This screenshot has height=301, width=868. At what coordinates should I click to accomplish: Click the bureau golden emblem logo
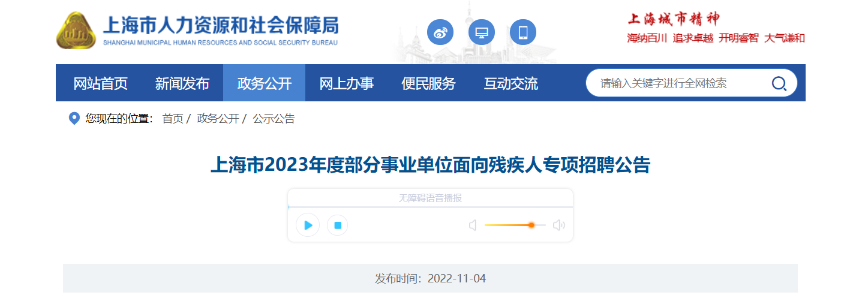click(x=76, y=31)
